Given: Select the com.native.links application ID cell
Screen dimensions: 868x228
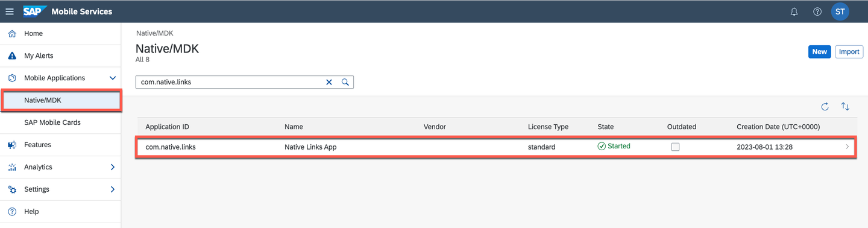Looking at the screenshot, I should (171, 147).
